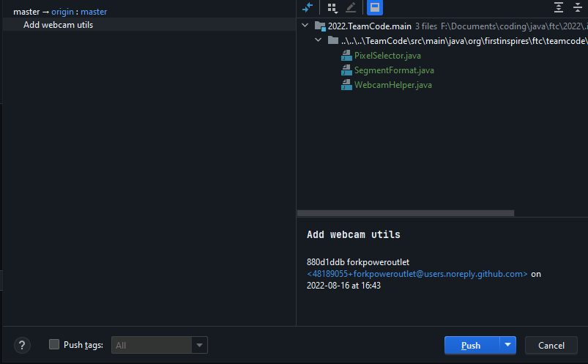
Task: Enable the Push tags checkbox
Action: pos(54,344)
